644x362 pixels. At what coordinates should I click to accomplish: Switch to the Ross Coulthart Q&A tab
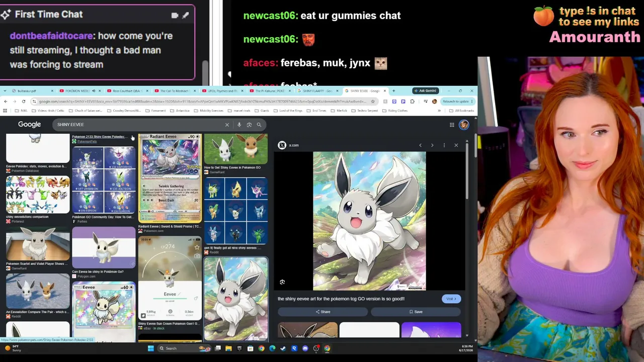coord(127,91)
